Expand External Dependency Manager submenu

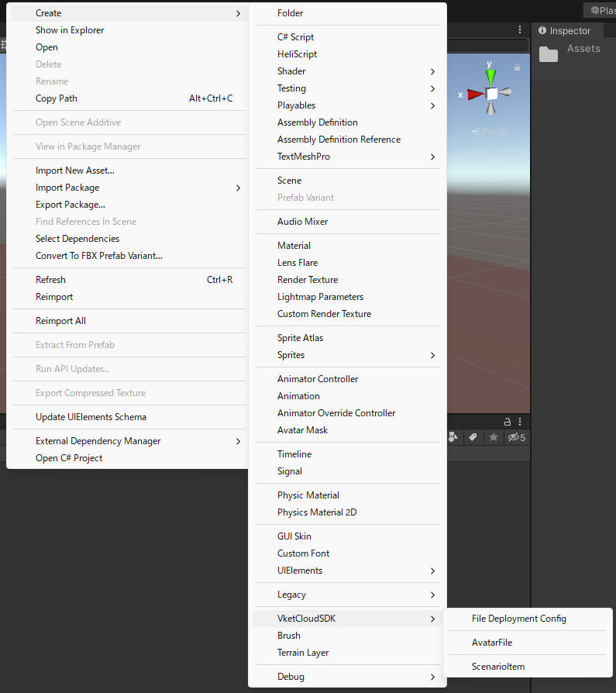click(x=129, y=441)
